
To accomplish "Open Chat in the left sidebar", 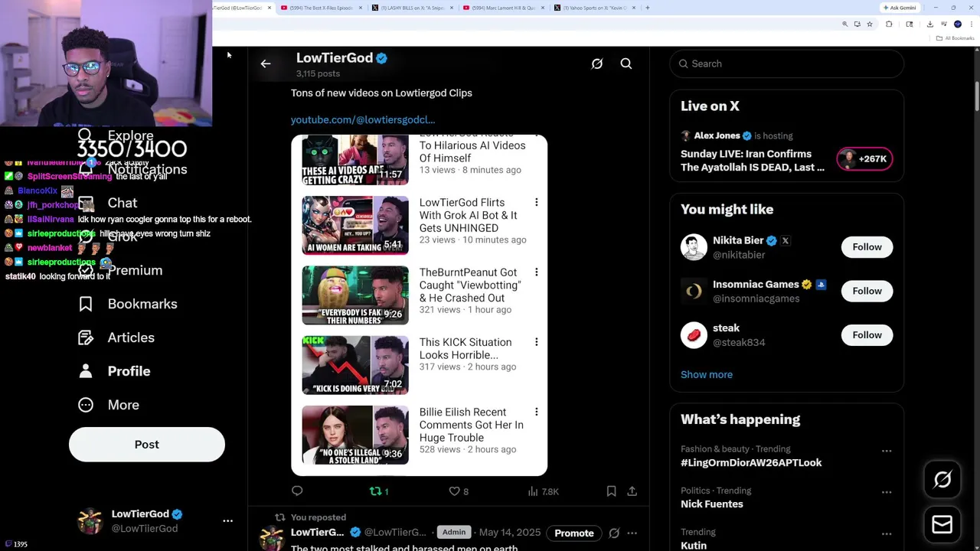I will [122, 203].
